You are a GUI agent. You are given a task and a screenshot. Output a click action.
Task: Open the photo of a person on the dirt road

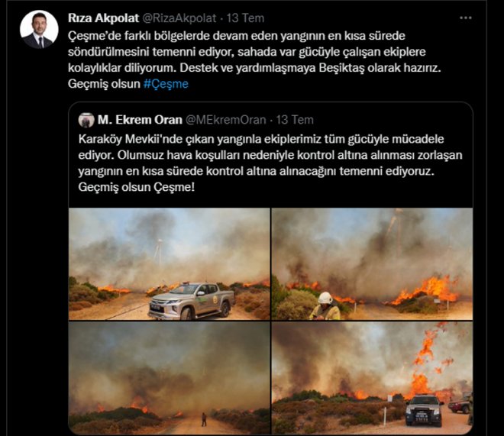coord(170,378)
